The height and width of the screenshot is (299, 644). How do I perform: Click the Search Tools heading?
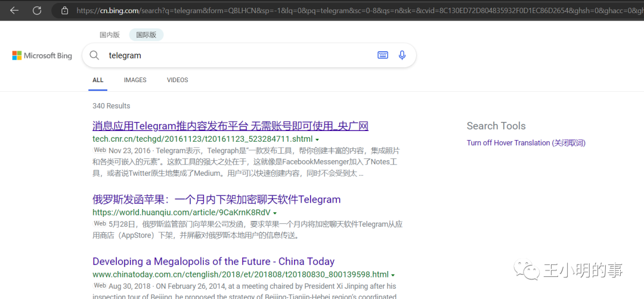tap(496, 126)
